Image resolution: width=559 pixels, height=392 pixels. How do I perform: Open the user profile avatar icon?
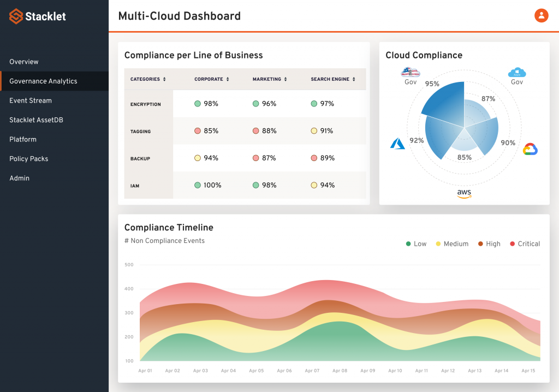541,15
